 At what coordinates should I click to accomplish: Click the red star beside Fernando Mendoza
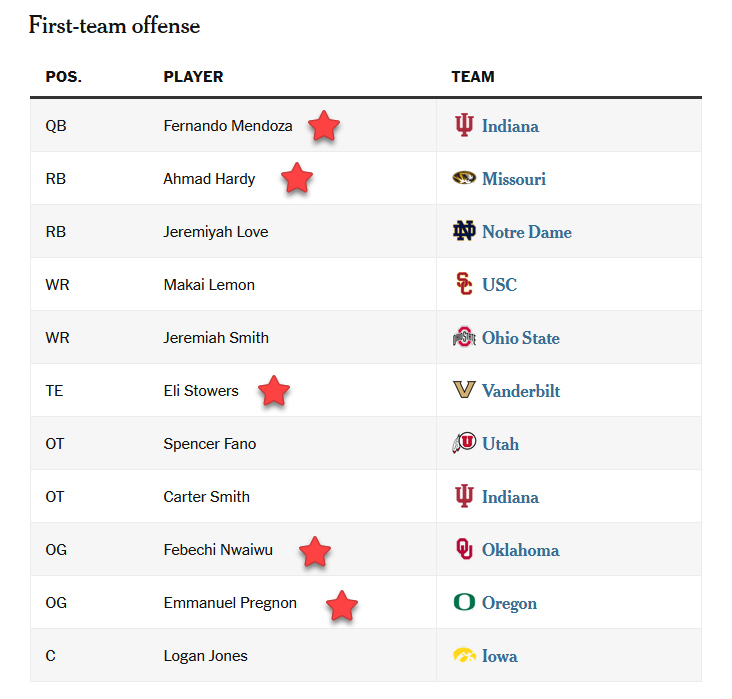[323, 126]
